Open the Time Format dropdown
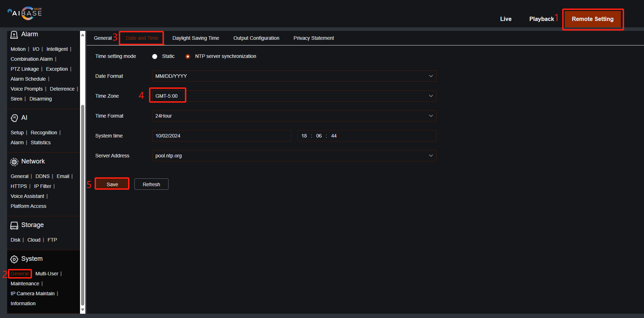The height and width of the screenshot is (318, 644). coord(294,116)
